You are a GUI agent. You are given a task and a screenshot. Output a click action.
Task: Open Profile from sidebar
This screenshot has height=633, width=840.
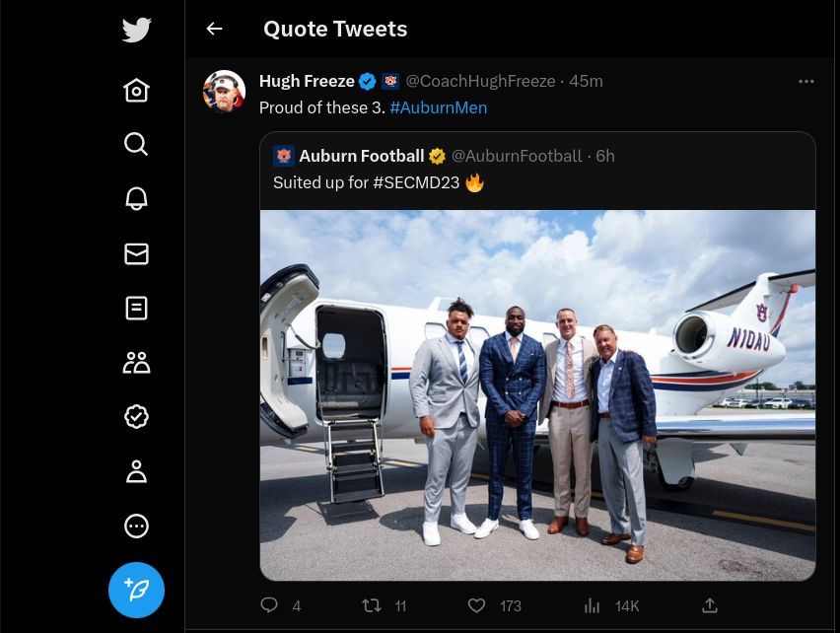coord(136,471)
